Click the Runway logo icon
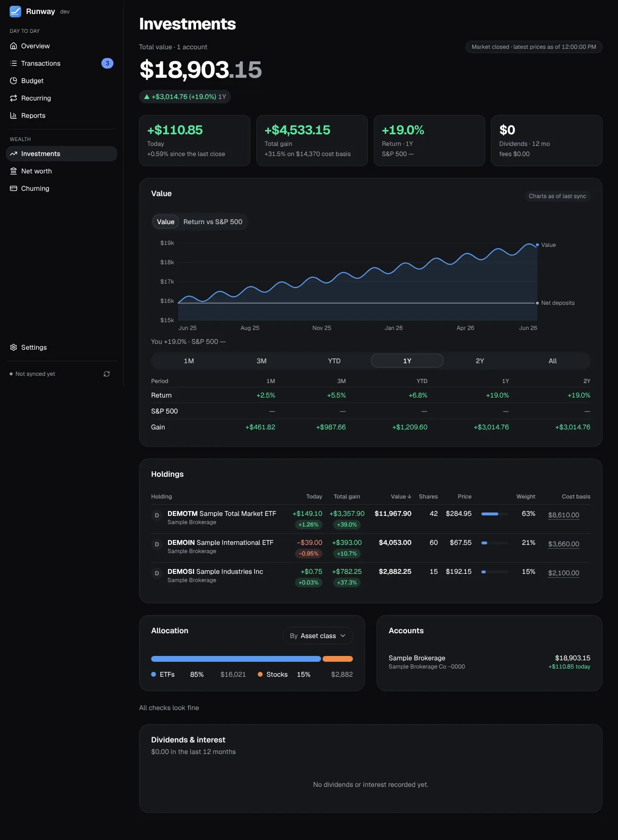Image resolution: width=618 pixels, height=840 pixels. pos(15,12)
